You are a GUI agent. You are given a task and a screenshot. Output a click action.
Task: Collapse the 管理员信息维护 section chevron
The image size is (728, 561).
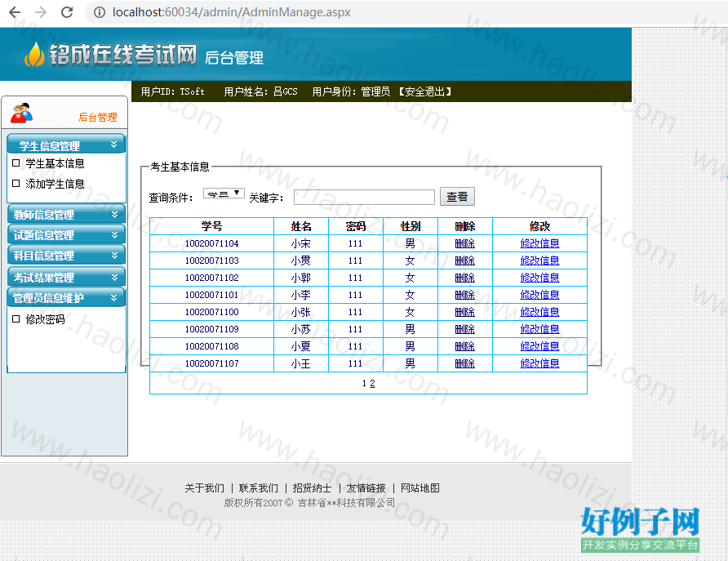tap(113, 298)
